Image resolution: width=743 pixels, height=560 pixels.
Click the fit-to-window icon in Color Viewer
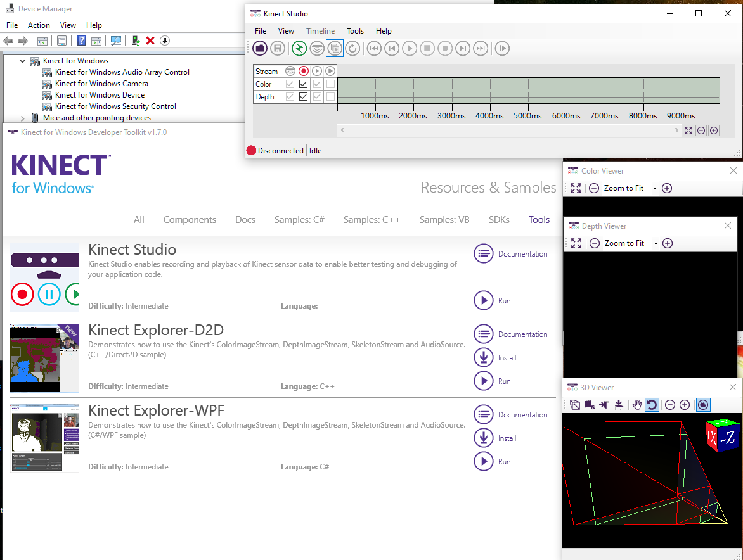[576, 188]
